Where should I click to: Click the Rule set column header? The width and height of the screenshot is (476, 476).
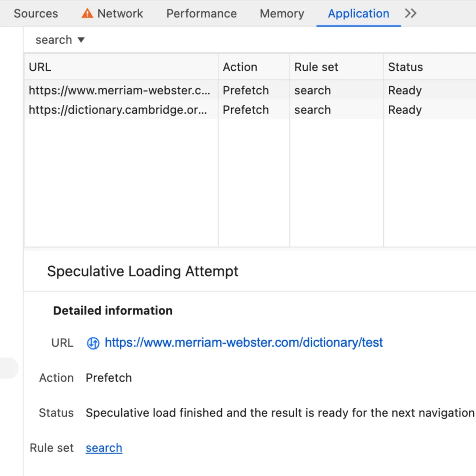316,67
